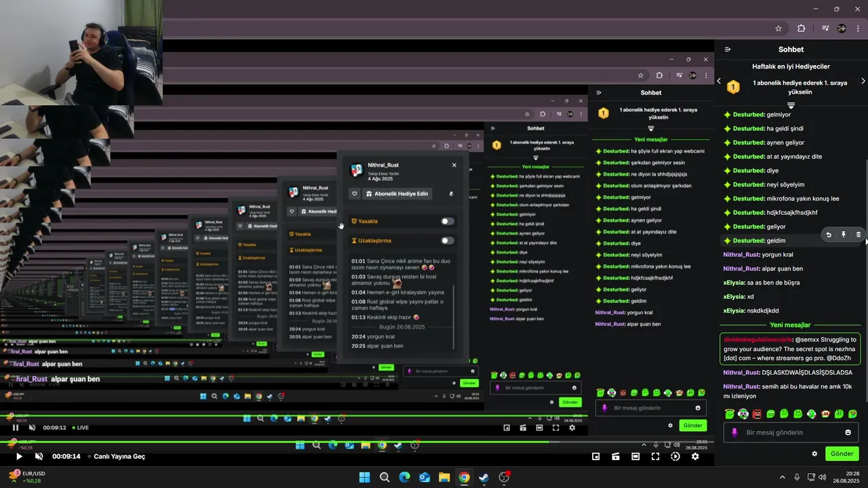Screen dimensions: 868x488
Task: Open chat settings gear beside the front Gönder button
Action: click(x=814, y=454)
